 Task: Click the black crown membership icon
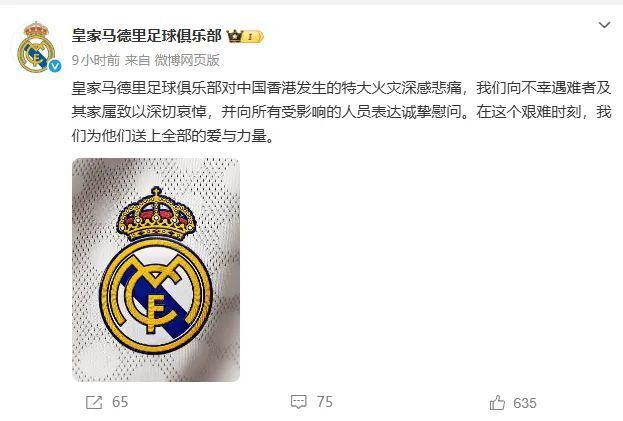point(234,37)
